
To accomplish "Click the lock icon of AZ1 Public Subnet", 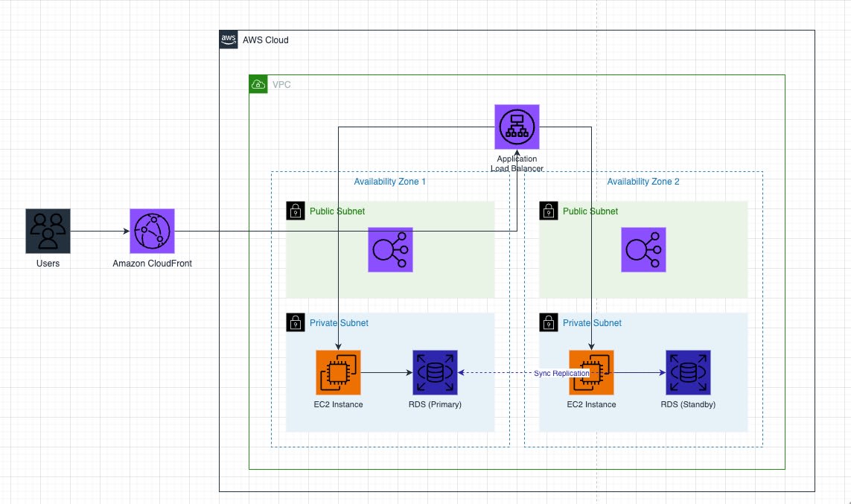I will [x=296, y=211].
